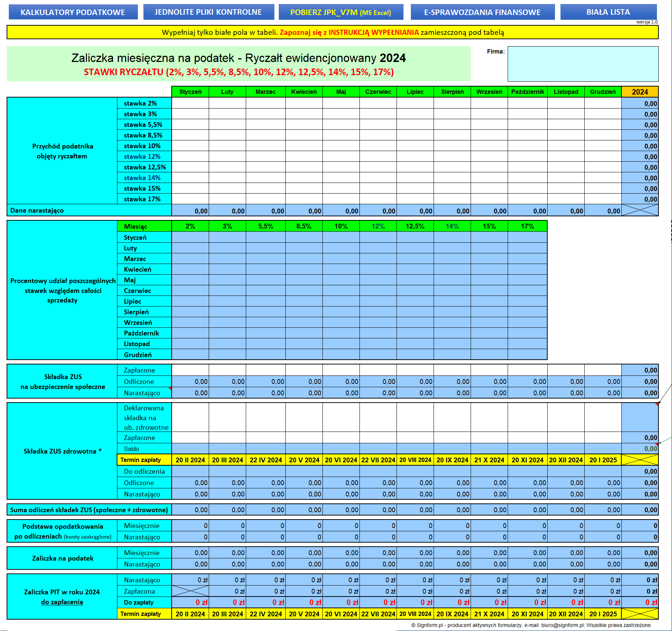This screenshot has height=631, width=672.
Task: Select stawka 12% cell for Czerwiec
Action: (x=378, y=157)
